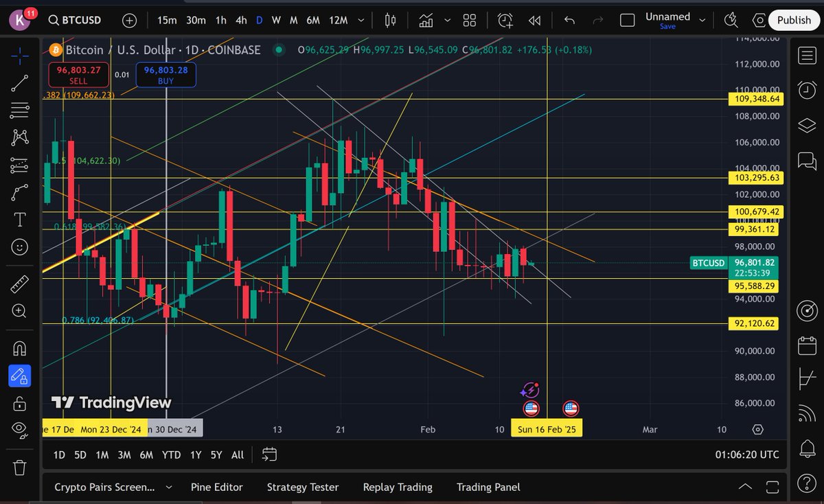This screenshot has height=504, width=824.
Task: Open the Strategy Tester tab
Action: pos(303,487)
